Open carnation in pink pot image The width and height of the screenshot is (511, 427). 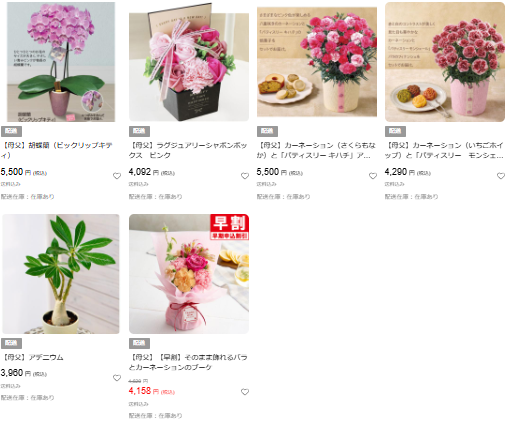[445, 62]
